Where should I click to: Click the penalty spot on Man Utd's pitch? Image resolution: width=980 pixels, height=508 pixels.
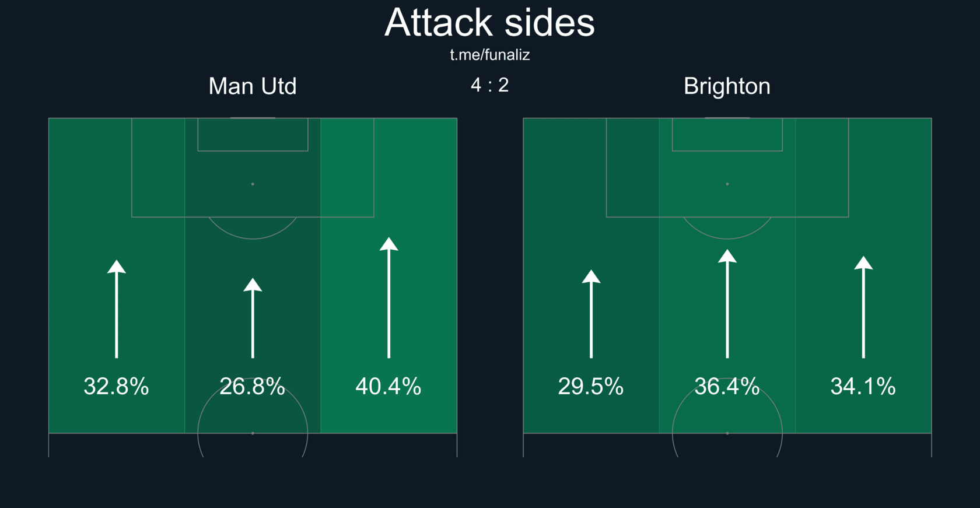pos(253,184)
